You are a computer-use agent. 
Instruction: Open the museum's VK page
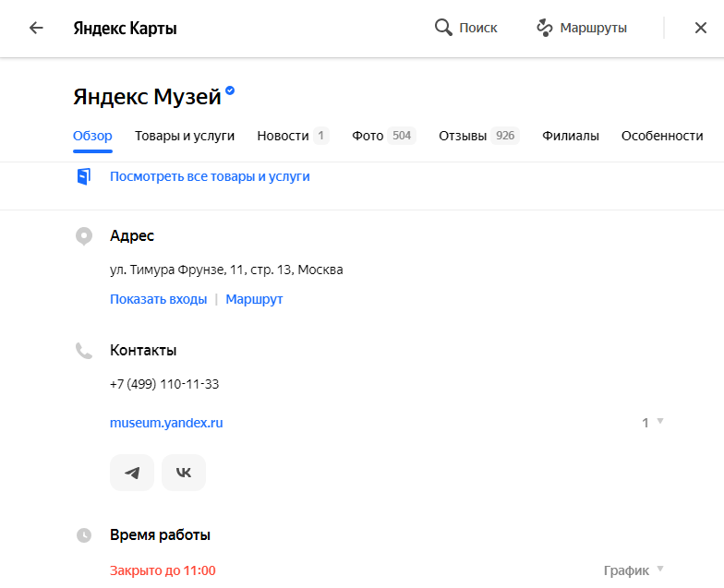click(184, 473)
